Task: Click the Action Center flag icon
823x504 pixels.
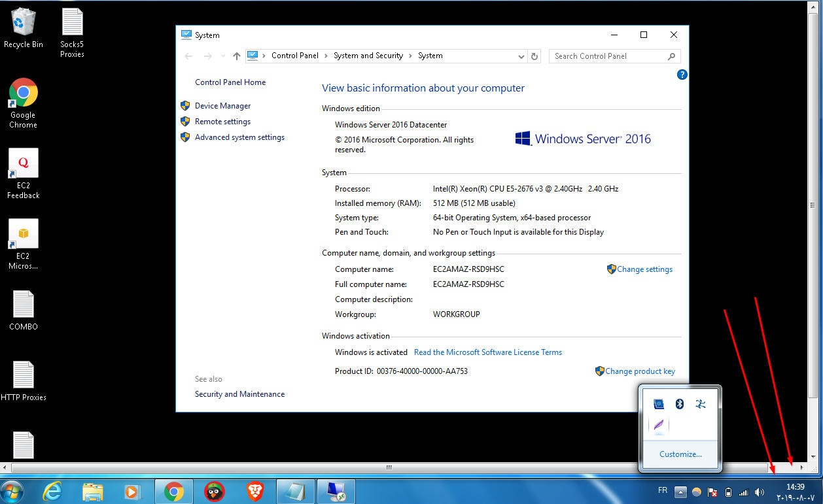Action: (x=713, y=492)
